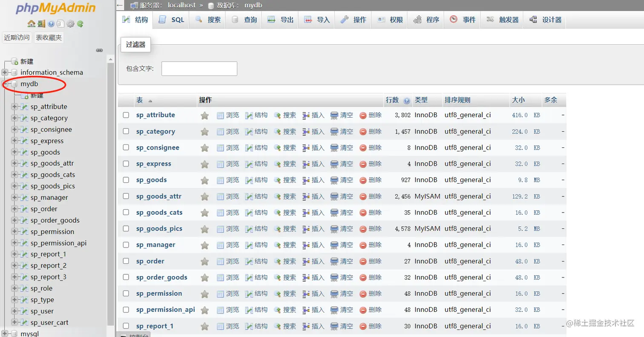Viewport: 644px width, 337px height.
Task: Expand mysql database node
Action: click(5, 334)
